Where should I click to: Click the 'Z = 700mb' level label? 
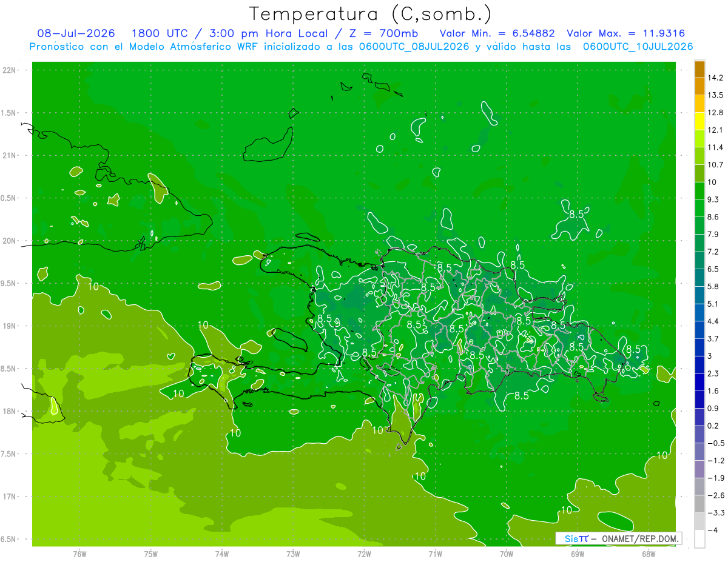[x=385, y=33]
